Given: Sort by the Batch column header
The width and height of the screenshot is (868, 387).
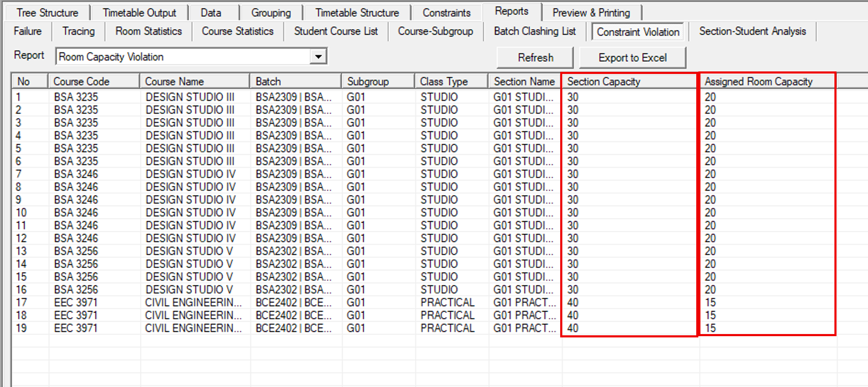Looking at the screenshot, I should pos(296,81).
